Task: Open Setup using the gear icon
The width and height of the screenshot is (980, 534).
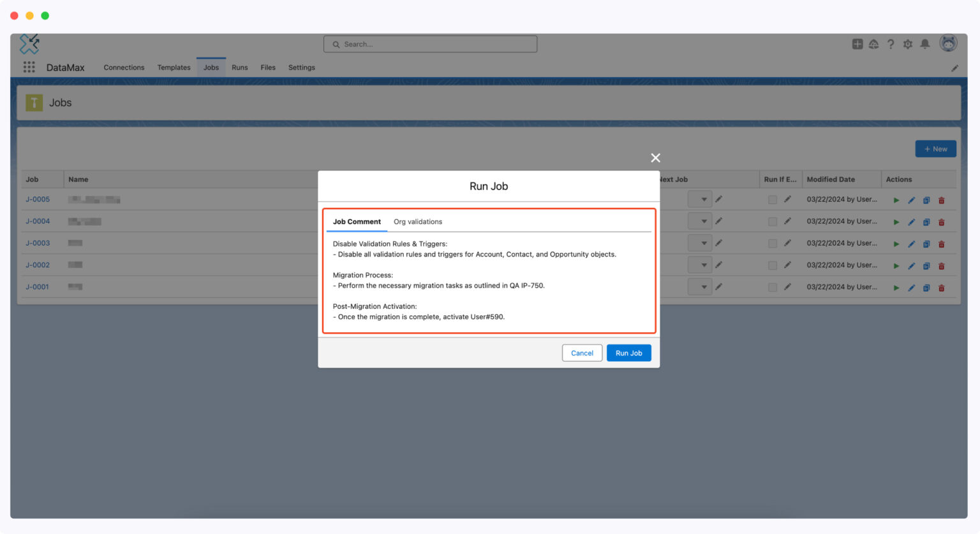Action: [x=907, y=44]
